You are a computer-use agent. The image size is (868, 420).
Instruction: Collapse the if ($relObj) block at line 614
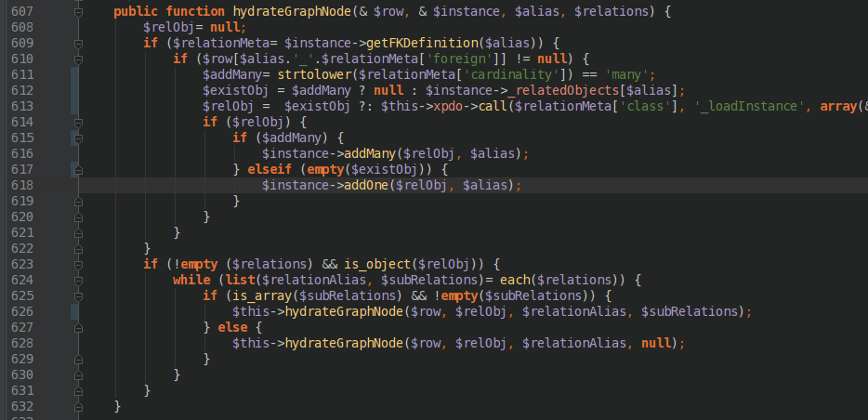[x=78, y=122]
